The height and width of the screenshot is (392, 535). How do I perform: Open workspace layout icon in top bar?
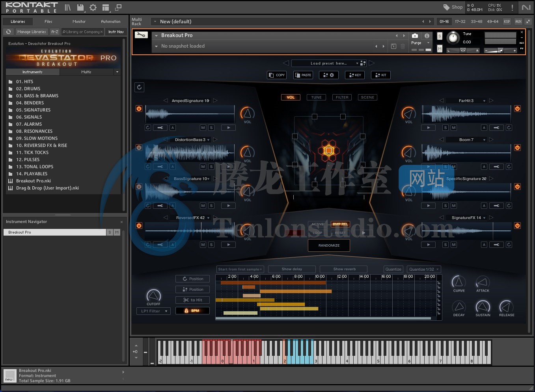[106, 7]
